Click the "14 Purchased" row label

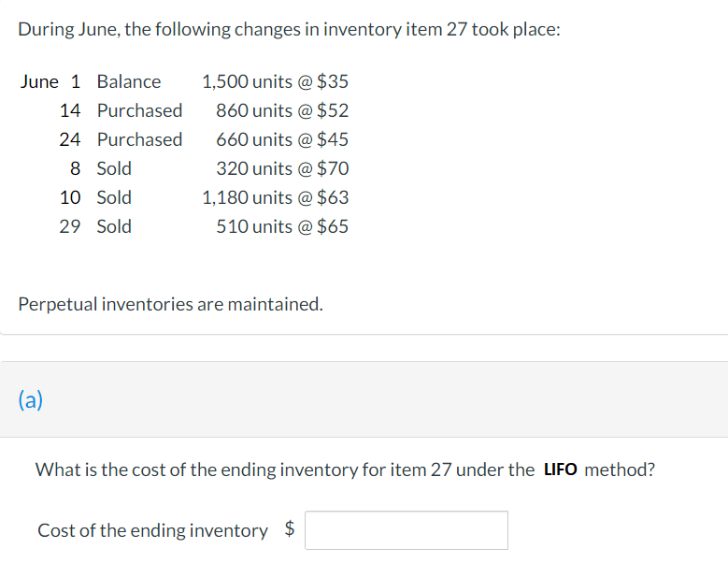coord(121,110)
